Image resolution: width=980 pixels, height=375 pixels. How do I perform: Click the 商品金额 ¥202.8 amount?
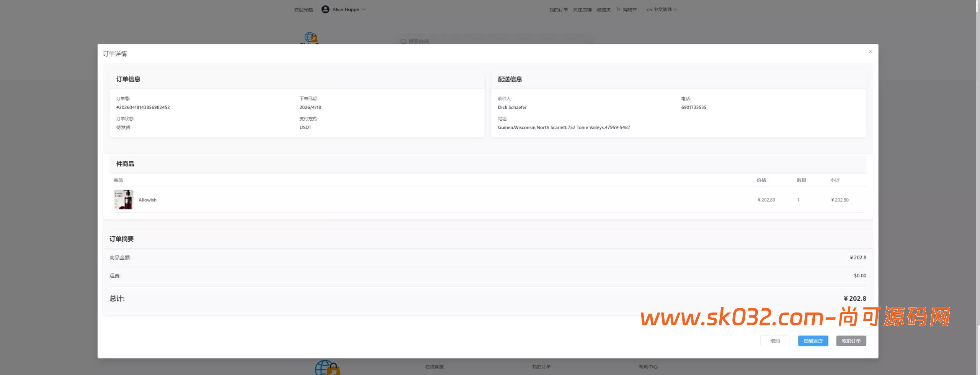click(858, 257)
